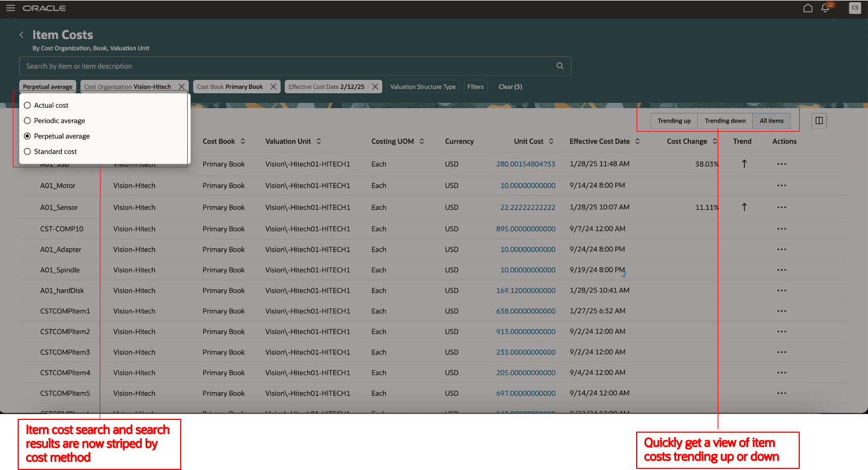
Task: Click the Oracle logo
Action: 44,8
